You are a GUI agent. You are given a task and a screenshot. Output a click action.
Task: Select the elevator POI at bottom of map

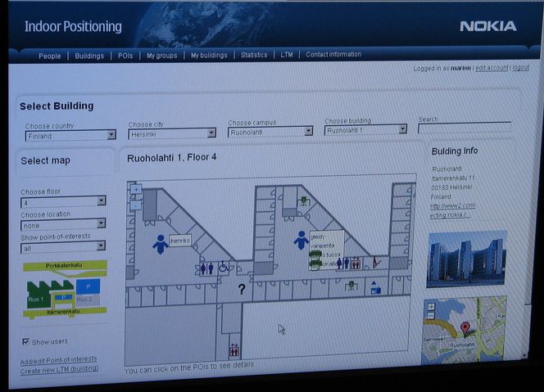(234, 349)
